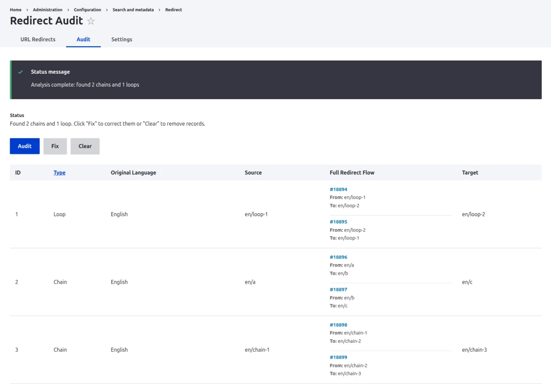The width and height of the screenshot is (551, 392).
Task: Open Configuration breadcrumb link
Action: (x=87, y=10)
